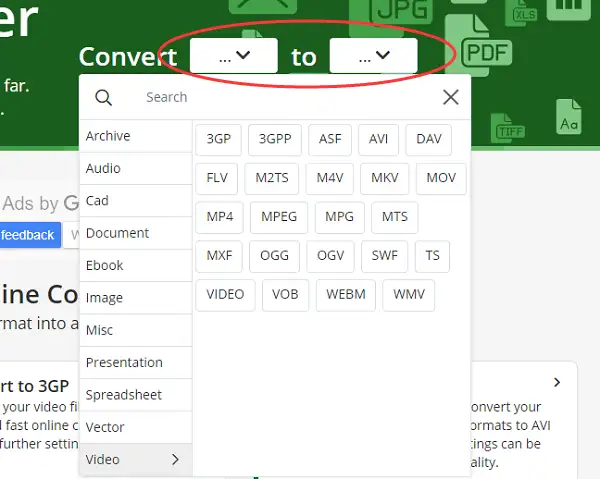Choose the 3GPP format
Image resolution: width=600 pixels, height=479 pixels.
point(275,139)
